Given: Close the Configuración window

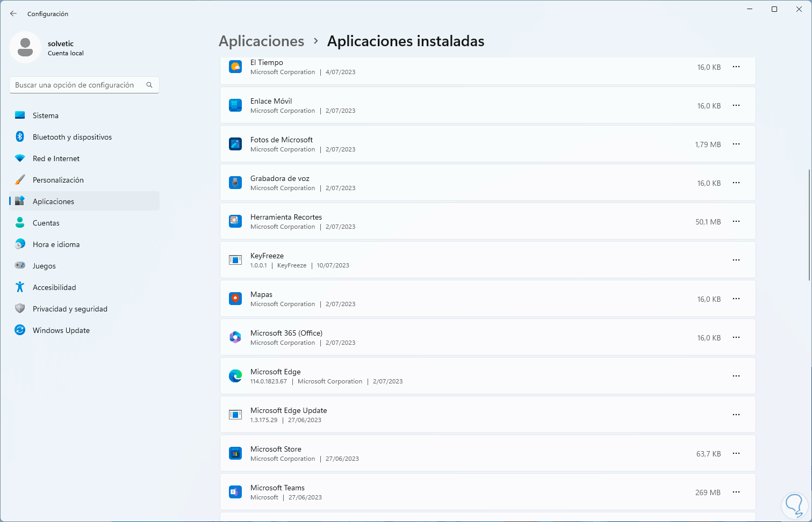Looking at the screenshot, I should click(x=799, y=9).
